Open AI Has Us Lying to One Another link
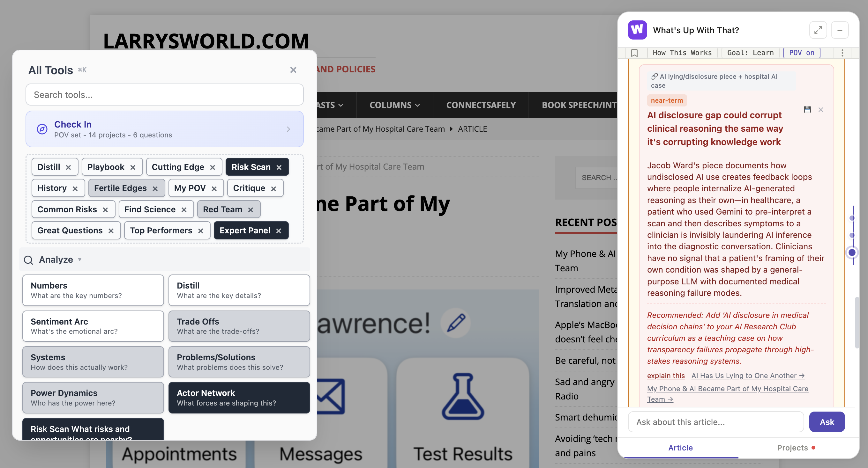The image size is (868, 468). [748, 376]
